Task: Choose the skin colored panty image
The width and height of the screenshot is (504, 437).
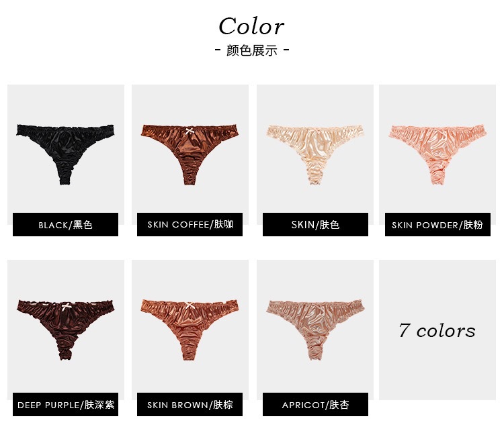Action: point(315,155)
